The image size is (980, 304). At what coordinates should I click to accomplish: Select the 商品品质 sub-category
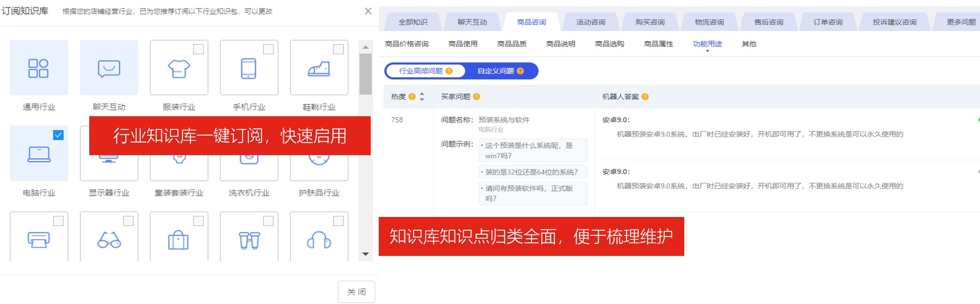coord(512,44)
